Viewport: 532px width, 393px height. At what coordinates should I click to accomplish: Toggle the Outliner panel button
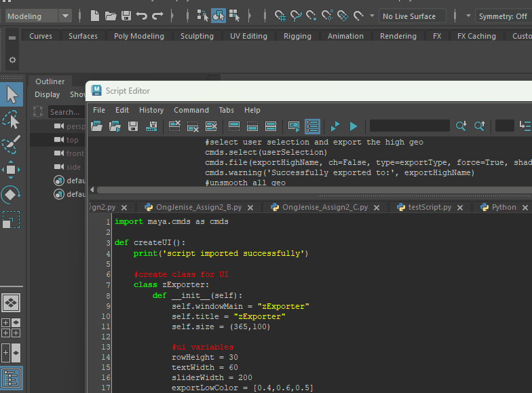(12, 378)
